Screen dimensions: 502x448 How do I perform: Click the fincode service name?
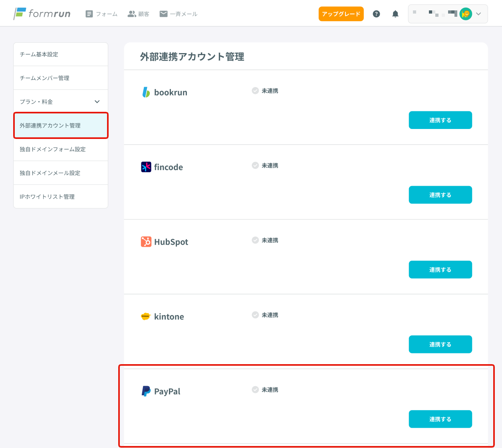169,167
